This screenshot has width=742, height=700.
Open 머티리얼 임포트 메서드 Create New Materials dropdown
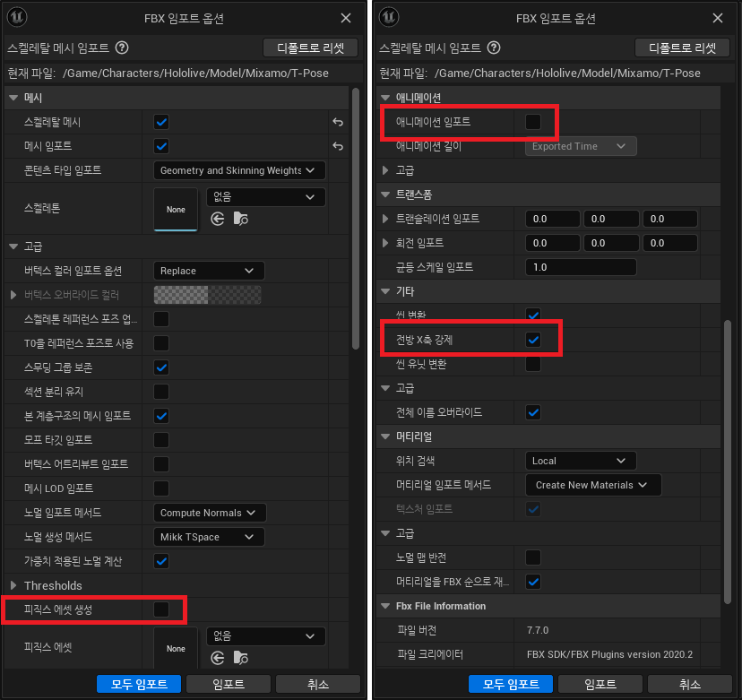click(593, 485)
